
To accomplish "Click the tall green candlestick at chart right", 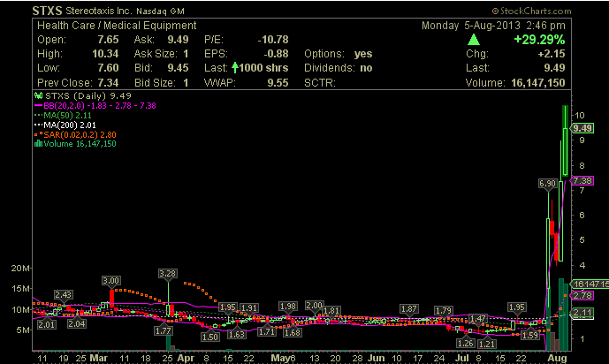I will (565, 140).
